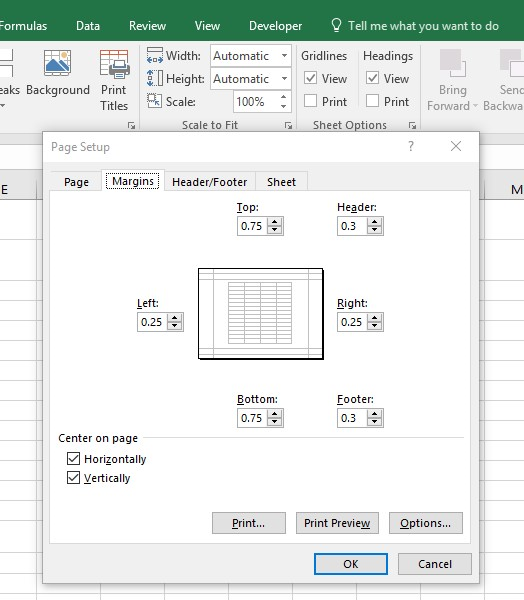Screen dimensions: 524x600
Task: Open the Review ribbon tab
Action: point(147,26)
